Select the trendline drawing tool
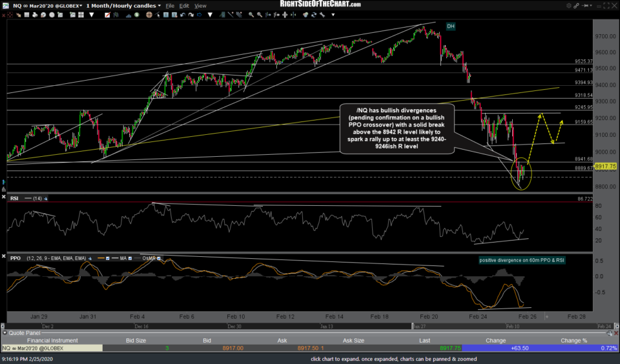Screen dimensions: 620x364 (x=231, y=15)
